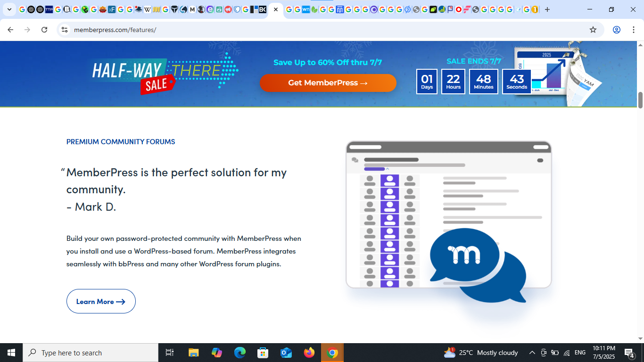Reload the current page
The height and width of the screenshot is (362, 644).
tap(44, 30)
